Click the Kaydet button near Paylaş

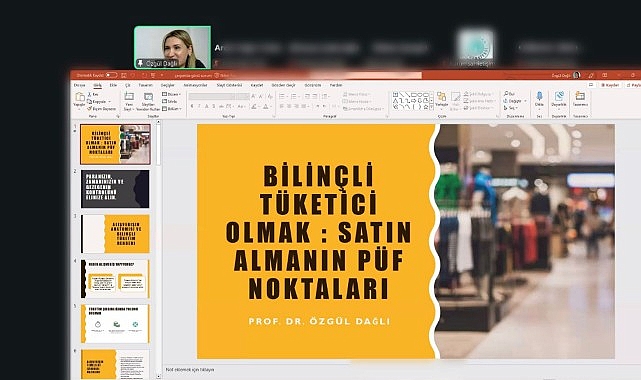point(610,85)
